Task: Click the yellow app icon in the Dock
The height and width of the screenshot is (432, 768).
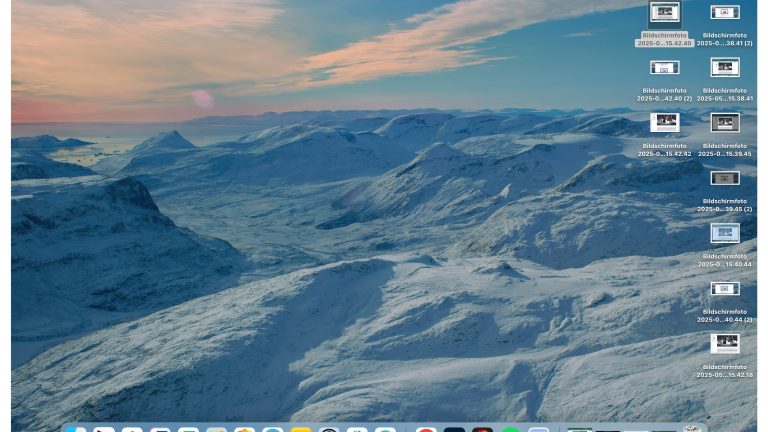Action: click(301, 429)
